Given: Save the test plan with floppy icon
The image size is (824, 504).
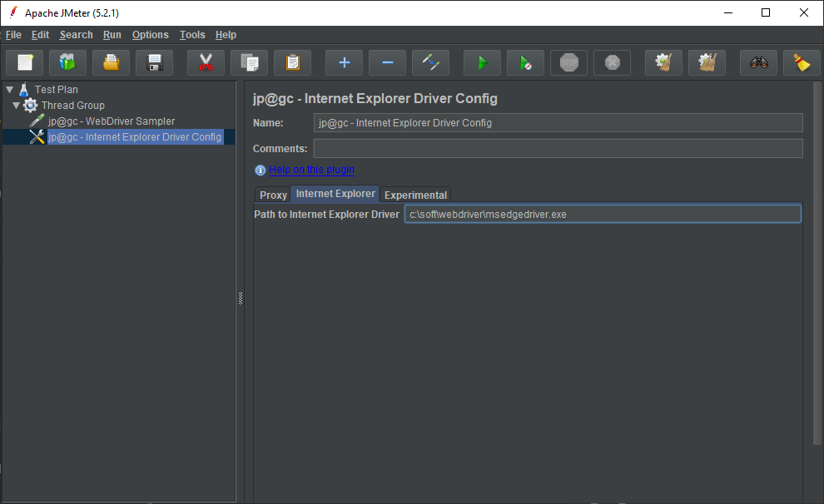Looking at the screenshot, I should [x=155, y=62].
